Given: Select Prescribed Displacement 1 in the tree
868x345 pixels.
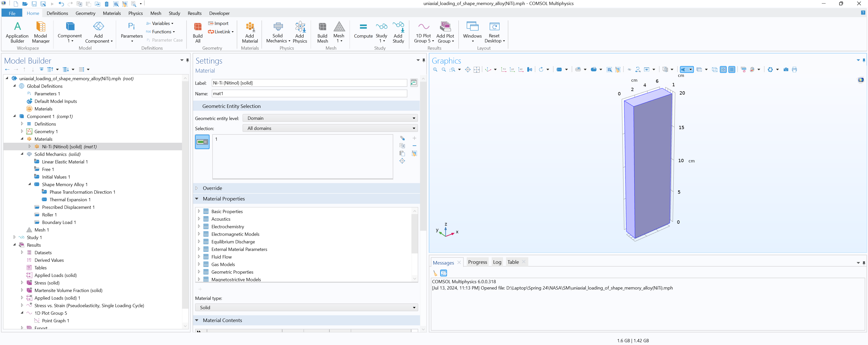Looking at the screenshot, I should 68,207.
